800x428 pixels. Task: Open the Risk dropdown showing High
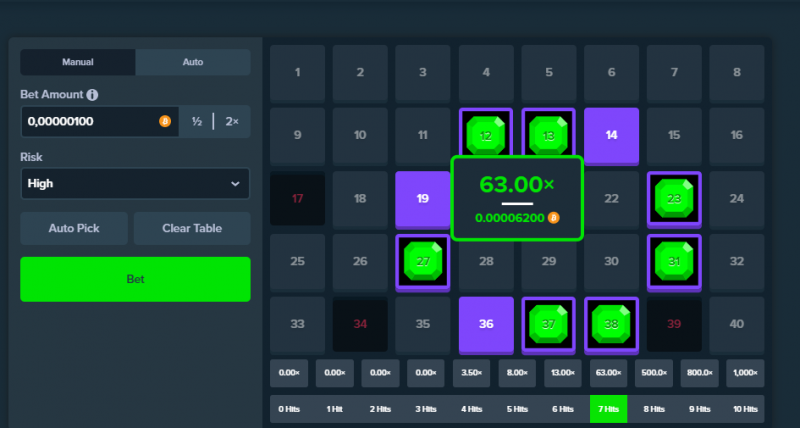tap(135, 184)
